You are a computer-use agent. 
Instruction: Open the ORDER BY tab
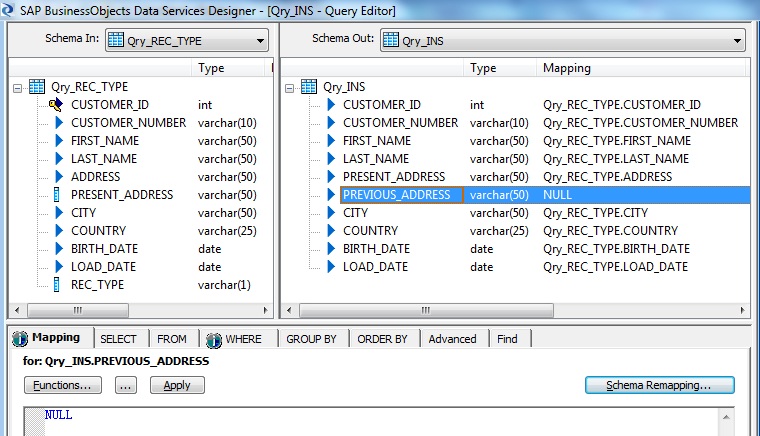pyautogui.click(x=382, y=339)
